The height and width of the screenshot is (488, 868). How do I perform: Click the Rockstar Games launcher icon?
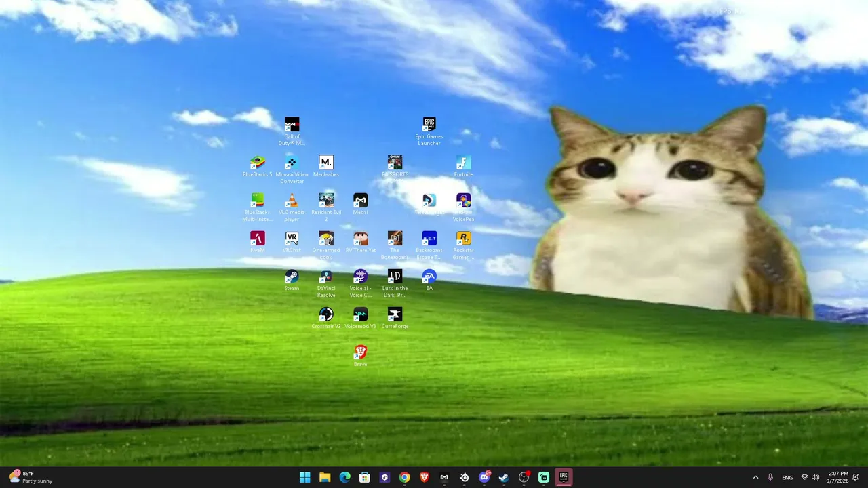(x=463, y=245)
